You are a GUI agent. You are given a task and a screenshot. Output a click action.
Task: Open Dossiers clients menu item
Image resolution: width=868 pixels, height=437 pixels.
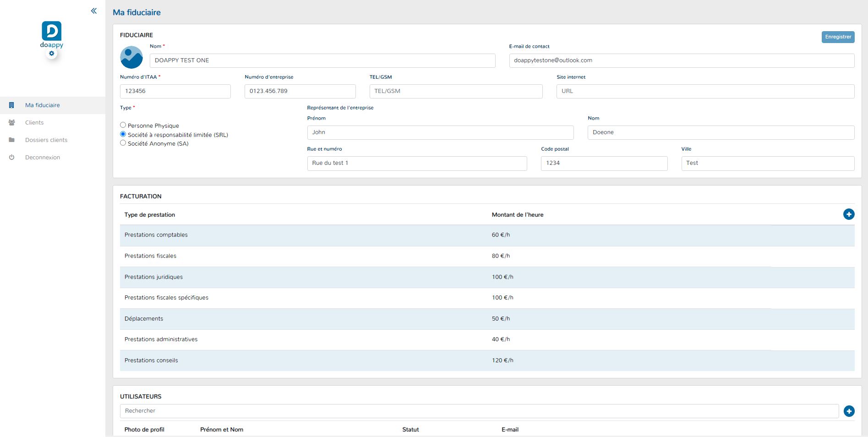(x=53, y=140)
